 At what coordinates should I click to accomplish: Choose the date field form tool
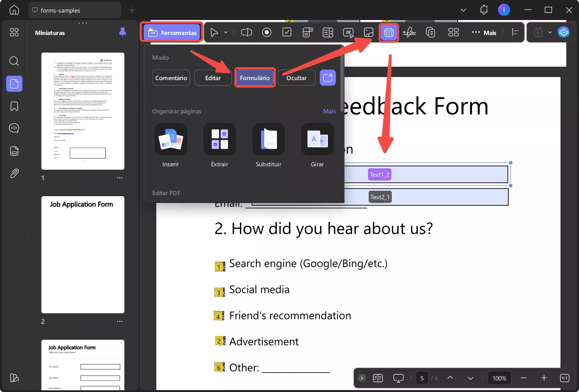click(x=389, y=33)
